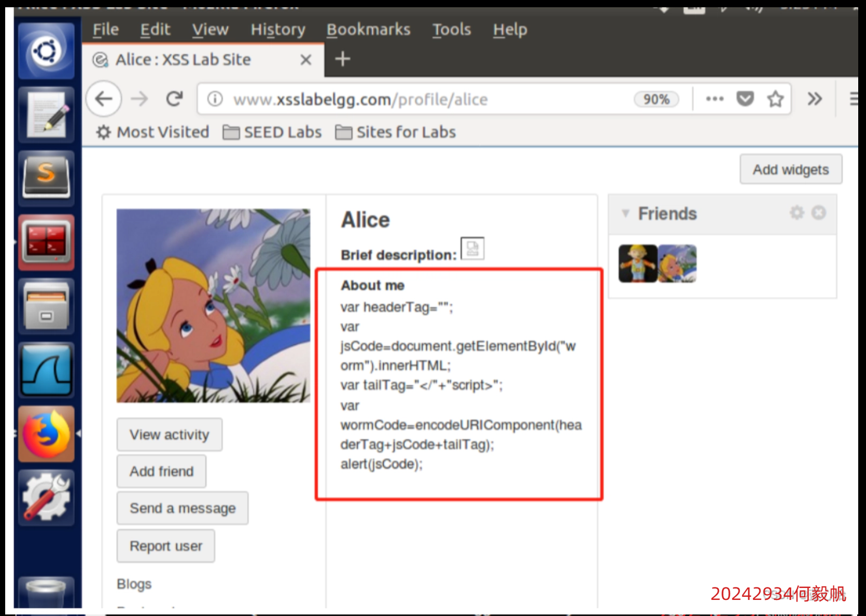
Task: Open the View menu
Action: point(210,30)
